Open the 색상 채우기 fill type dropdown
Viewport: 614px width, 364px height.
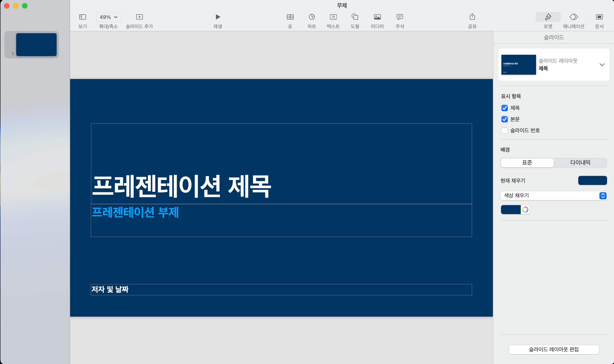pos(554,195)
